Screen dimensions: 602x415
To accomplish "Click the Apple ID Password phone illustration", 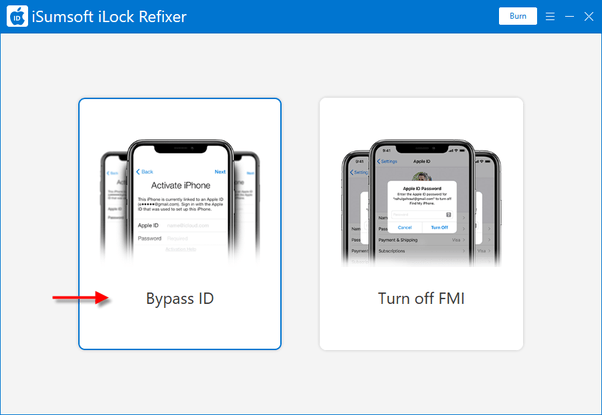I will tap(421, 202).
